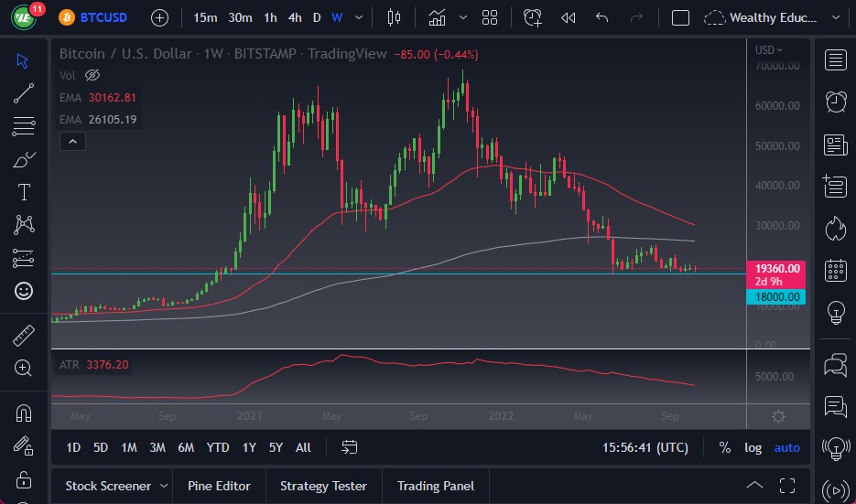The image size is (856, 504).
Task: Open the Calendar panel icon
Action: pyautogui.click(x=835, y=270)
